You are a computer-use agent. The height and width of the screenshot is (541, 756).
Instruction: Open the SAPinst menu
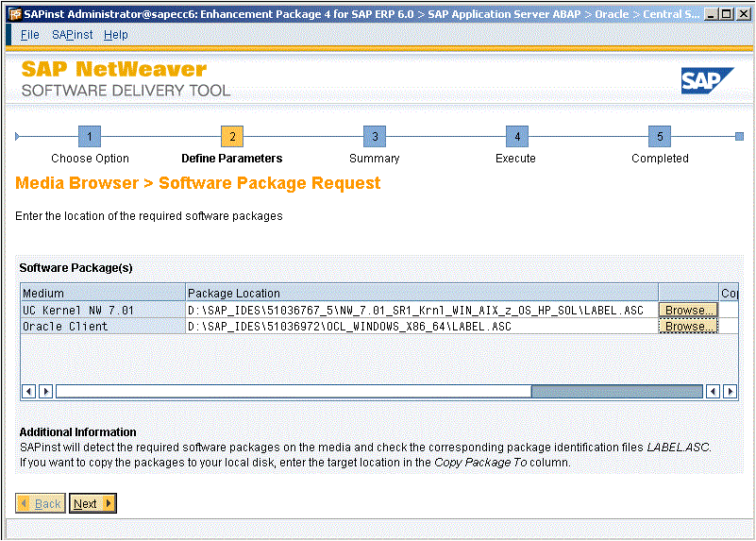click(x=72, y=35)
